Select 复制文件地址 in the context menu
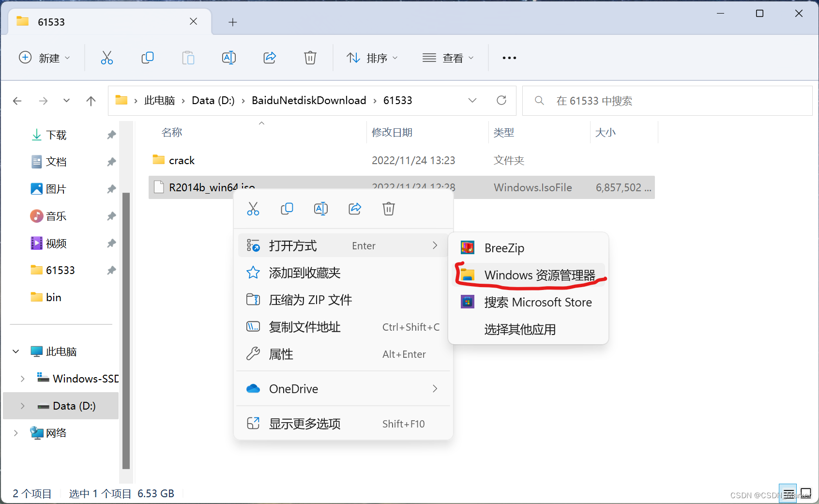 tap(343, 327)
